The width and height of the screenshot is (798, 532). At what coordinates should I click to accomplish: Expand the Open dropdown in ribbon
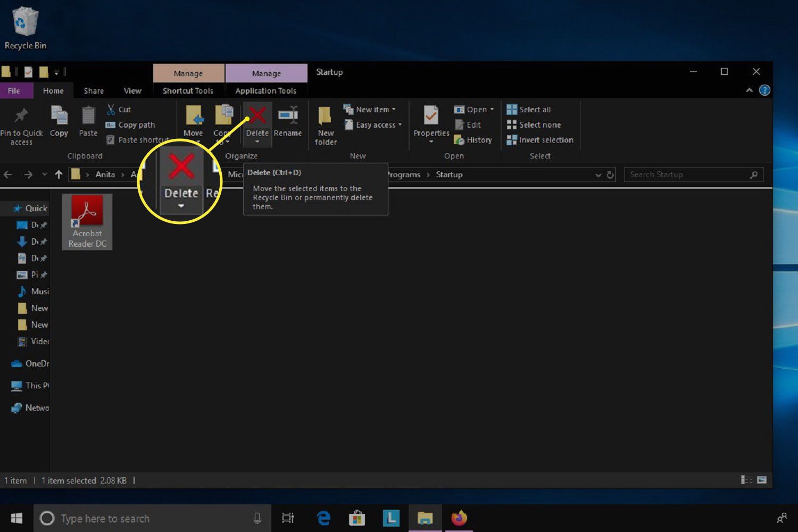click(x=492, y=110)
